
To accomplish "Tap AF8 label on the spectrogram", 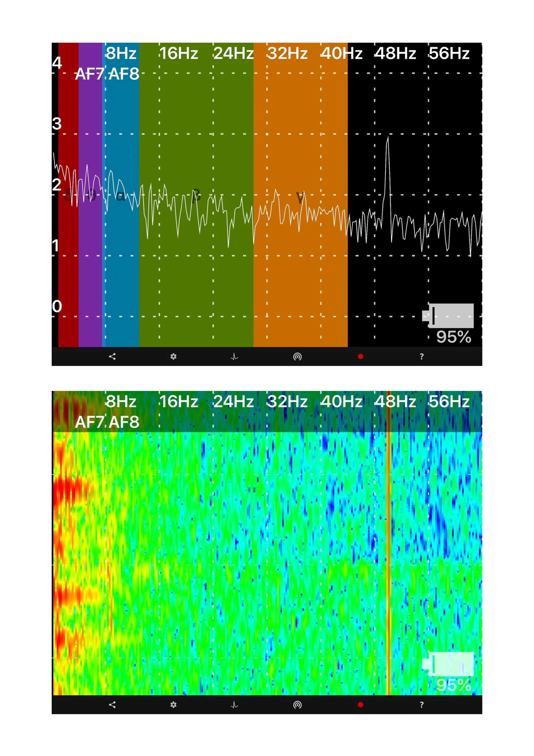I will (124, 422).
